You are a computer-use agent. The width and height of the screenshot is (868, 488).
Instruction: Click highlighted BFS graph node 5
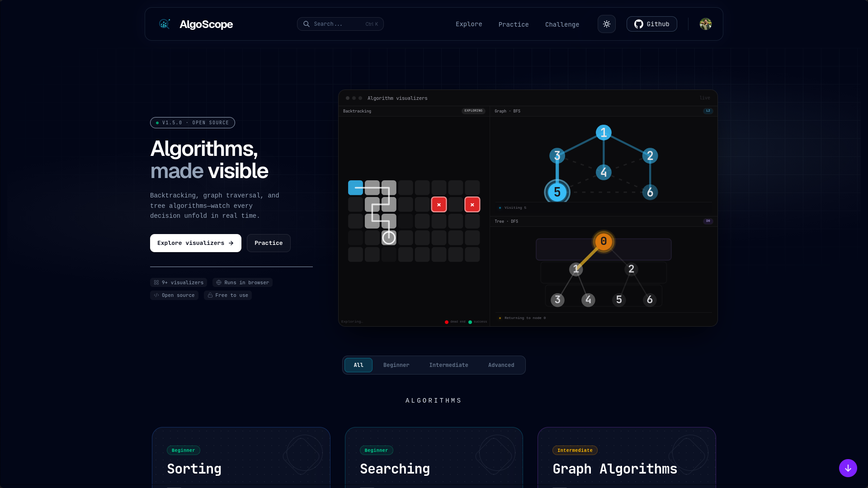(557, 192)
